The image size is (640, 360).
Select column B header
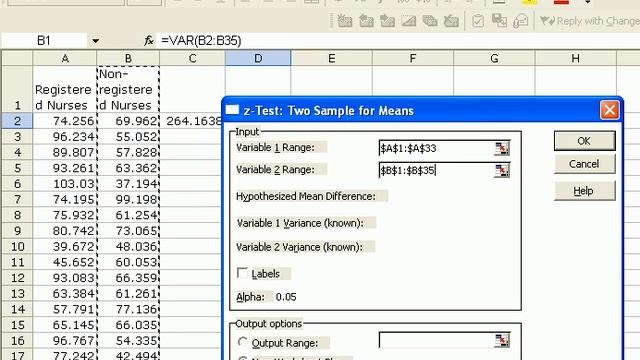128,58
